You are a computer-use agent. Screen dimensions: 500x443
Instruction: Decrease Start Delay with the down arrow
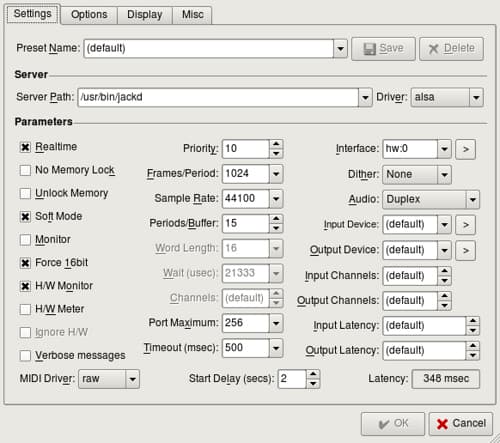pos(313,384)
